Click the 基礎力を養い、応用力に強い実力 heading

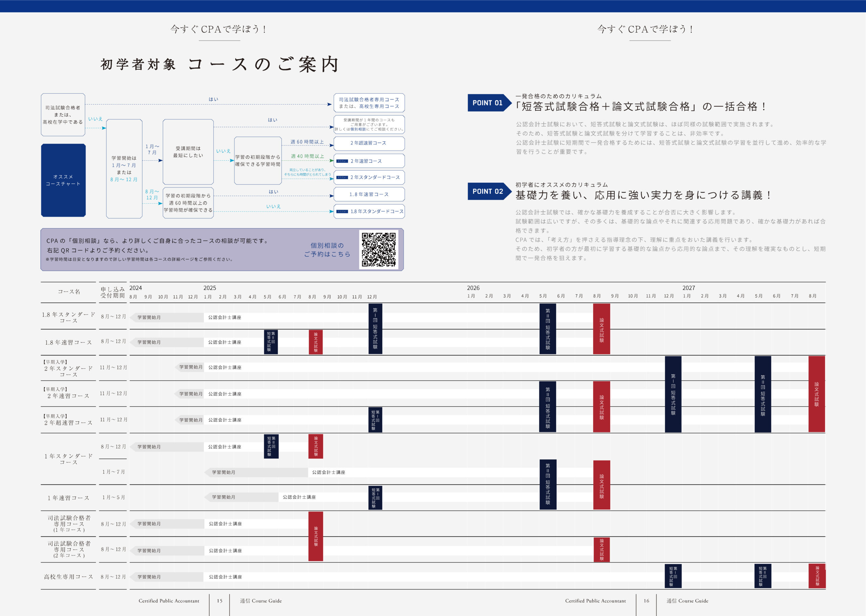coord(643,195)
